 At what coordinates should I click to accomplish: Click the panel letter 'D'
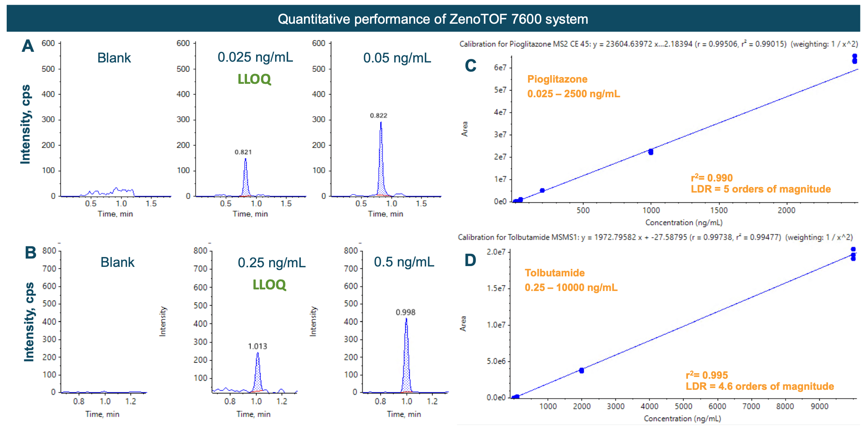coord(470,260)
